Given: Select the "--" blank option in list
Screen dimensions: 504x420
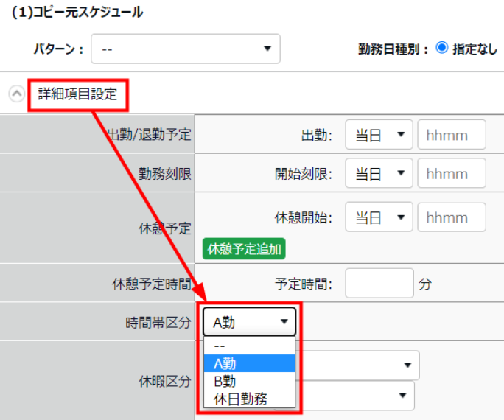Looking at the screenshot, I should click(249, 346).
